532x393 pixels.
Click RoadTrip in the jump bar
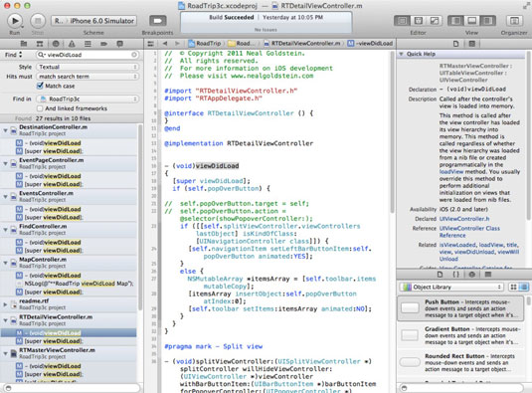tap(205, 44)
